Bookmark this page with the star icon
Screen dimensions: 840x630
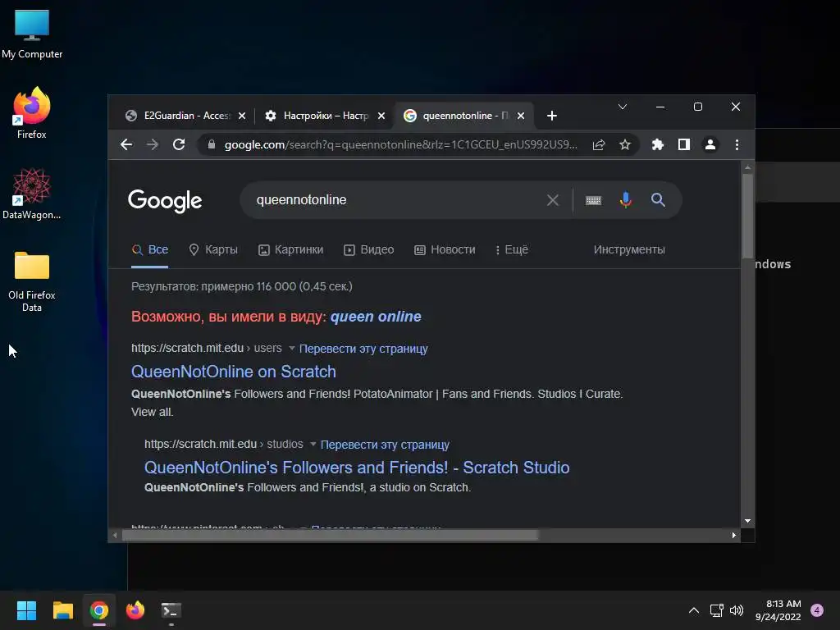624,144
